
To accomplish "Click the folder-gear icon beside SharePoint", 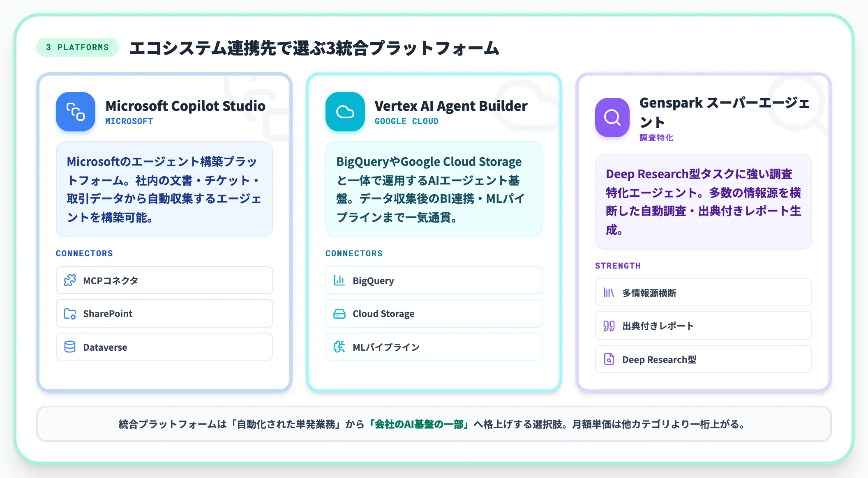I will pos(70,314).
